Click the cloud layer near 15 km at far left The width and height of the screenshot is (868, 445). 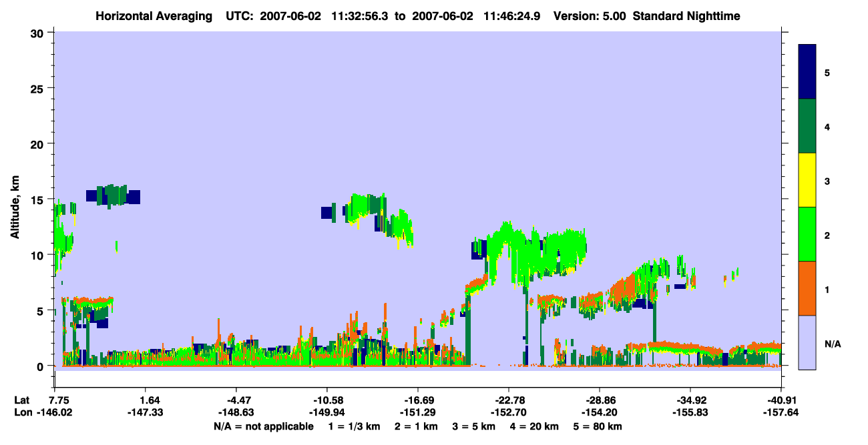pyautogui.click(x=114, y=195)
